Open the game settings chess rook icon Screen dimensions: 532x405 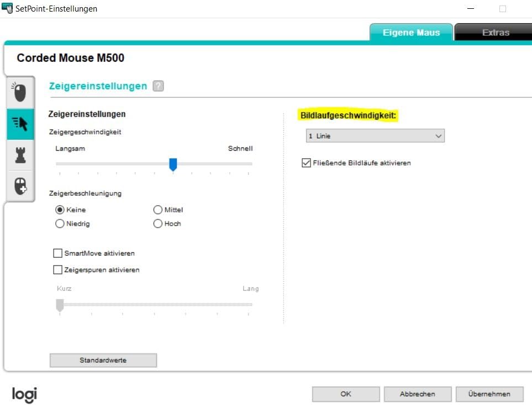pyautogui.click(x=20, y=155)
